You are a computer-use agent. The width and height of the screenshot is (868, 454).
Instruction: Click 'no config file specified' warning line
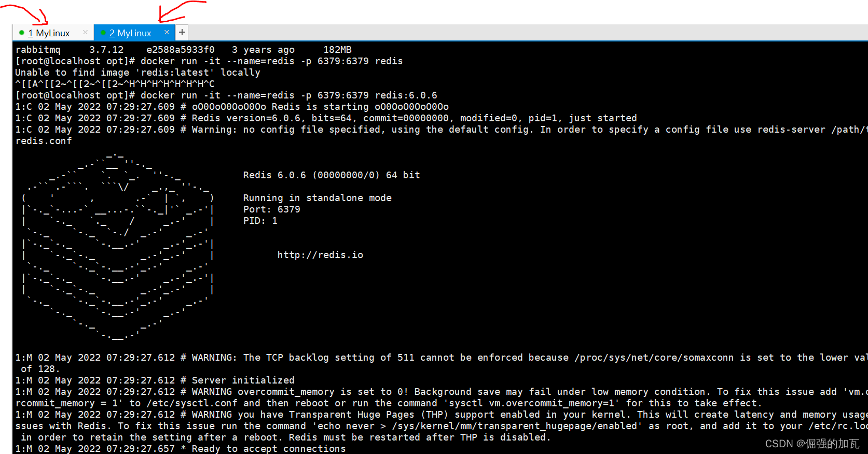(x=441, y=130)
